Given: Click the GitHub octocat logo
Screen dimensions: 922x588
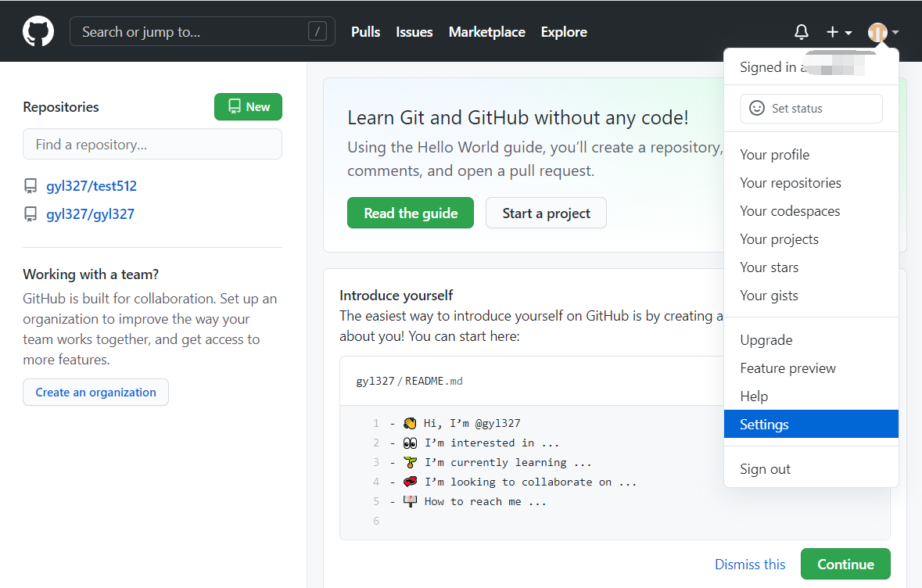Looking at the screenshot, I should click(x=38, y=30).
